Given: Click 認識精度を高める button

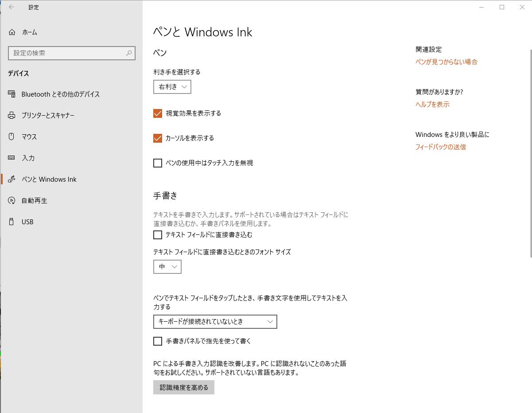Looking at the screenshot, I should tap(184, 387).
